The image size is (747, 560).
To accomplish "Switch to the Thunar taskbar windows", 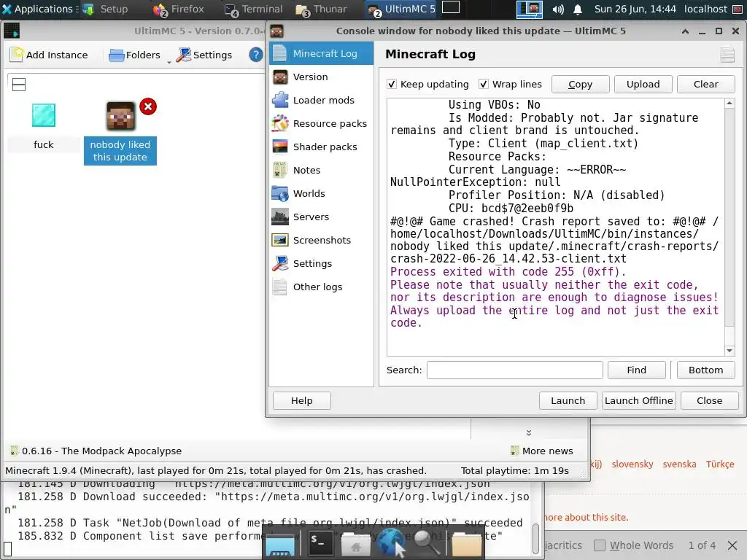I will [x=322, y=9].
